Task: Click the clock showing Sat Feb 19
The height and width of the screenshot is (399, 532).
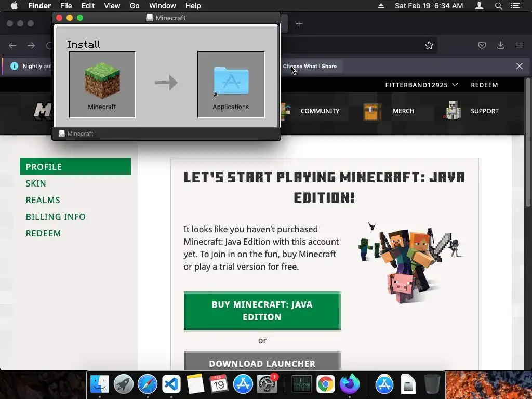Action: pyautogui.click(x=429, y=6)
